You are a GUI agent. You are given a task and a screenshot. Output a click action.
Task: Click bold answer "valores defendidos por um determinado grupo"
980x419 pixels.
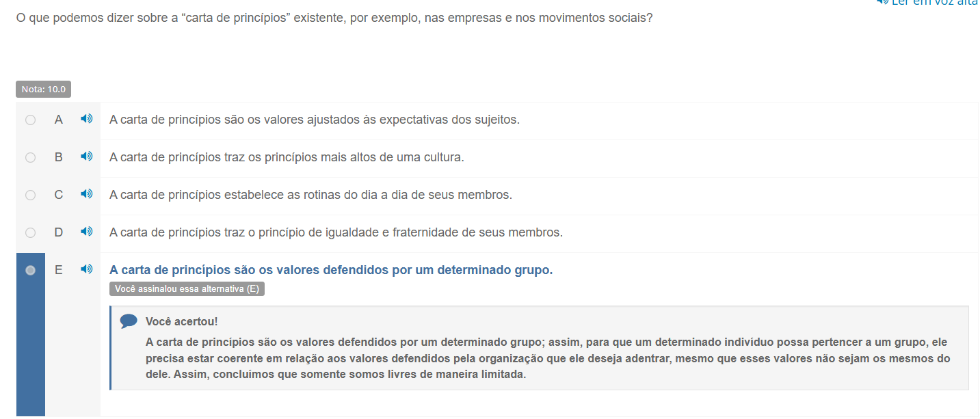[x=331, y=270]
